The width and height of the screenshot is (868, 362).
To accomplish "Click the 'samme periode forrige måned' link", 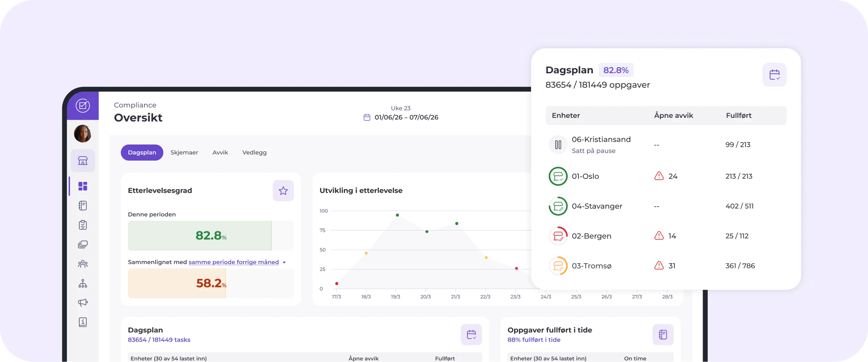I will [234, 262].
